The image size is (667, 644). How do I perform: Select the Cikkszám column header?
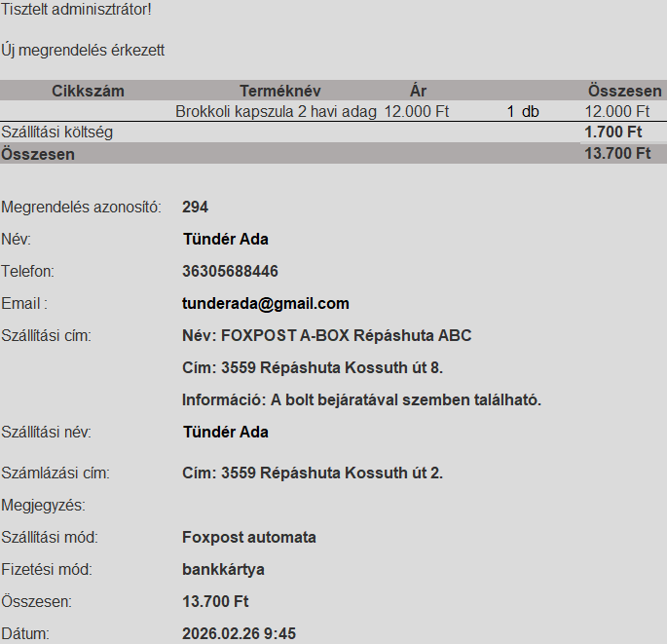pyautogui.click(x=88, y=91)
